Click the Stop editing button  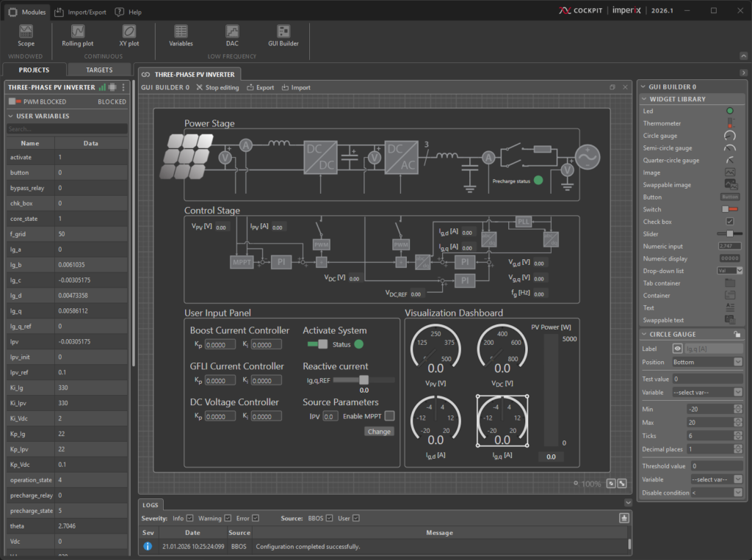click(x=217, y=87)
